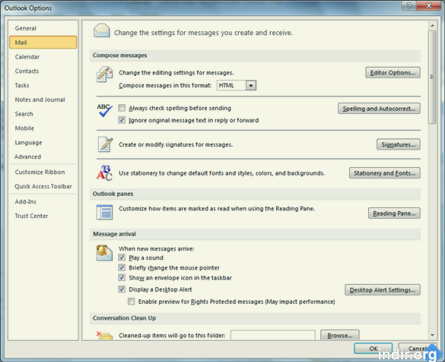The width and height of the screenshot is (445, 362).
Task: Enable preview for Rights Protected messages
Action: 131,301
